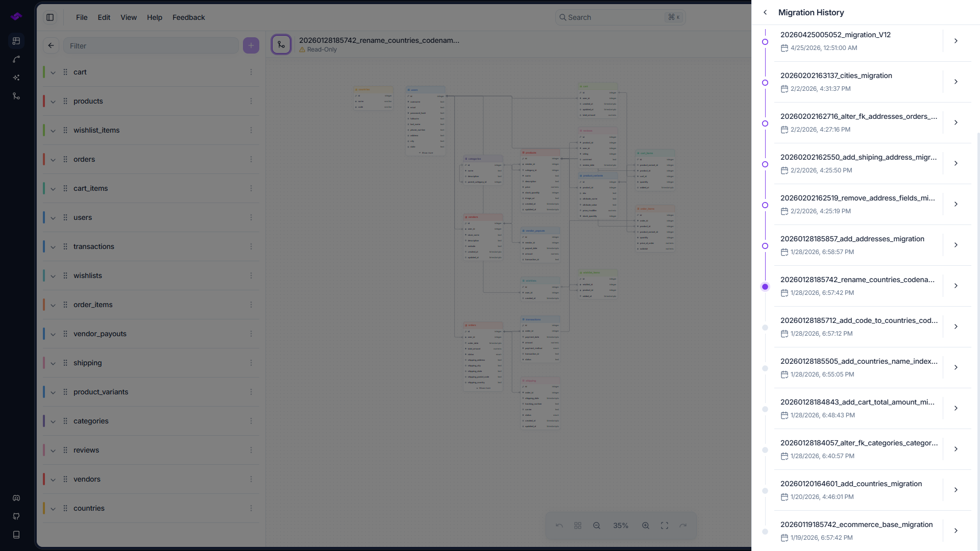This screenshot has width=980, height=551.
Task: Go back with the arrow beside Filter
Action: (51, 45)
